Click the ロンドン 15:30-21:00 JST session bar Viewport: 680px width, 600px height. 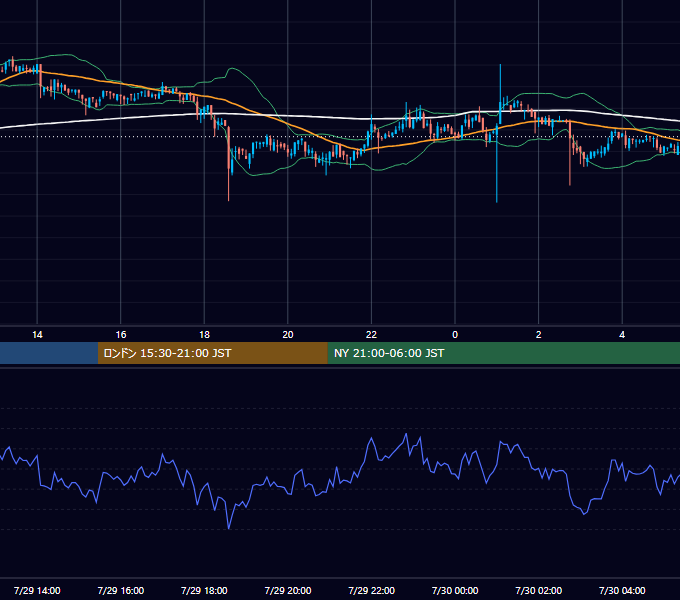[212, 353]
